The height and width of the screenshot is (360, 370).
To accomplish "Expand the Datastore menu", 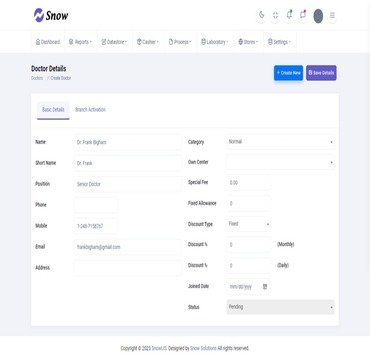I will [114, 42].
